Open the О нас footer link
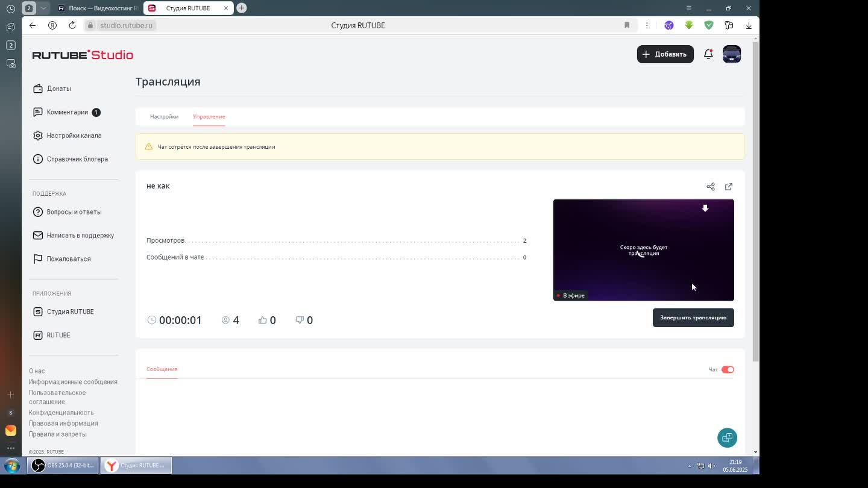The width and height of the screenshot is (868, 488). [x=37, y=371]
